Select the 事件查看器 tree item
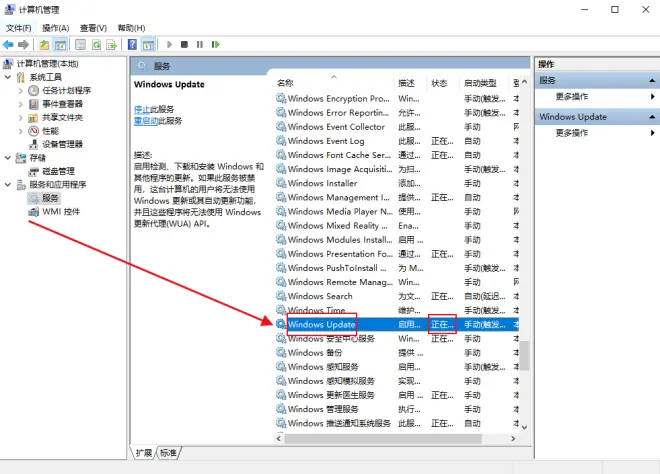Image resolution: width=660 pixels, height=474 pixels. (62, 104)
